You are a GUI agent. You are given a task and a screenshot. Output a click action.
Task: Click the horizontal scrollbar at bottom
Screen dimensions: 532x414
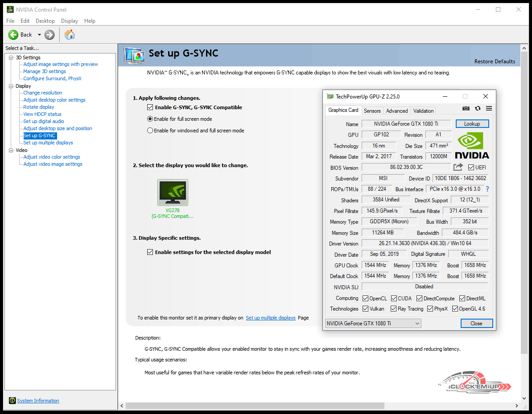(x=254, y=406)
